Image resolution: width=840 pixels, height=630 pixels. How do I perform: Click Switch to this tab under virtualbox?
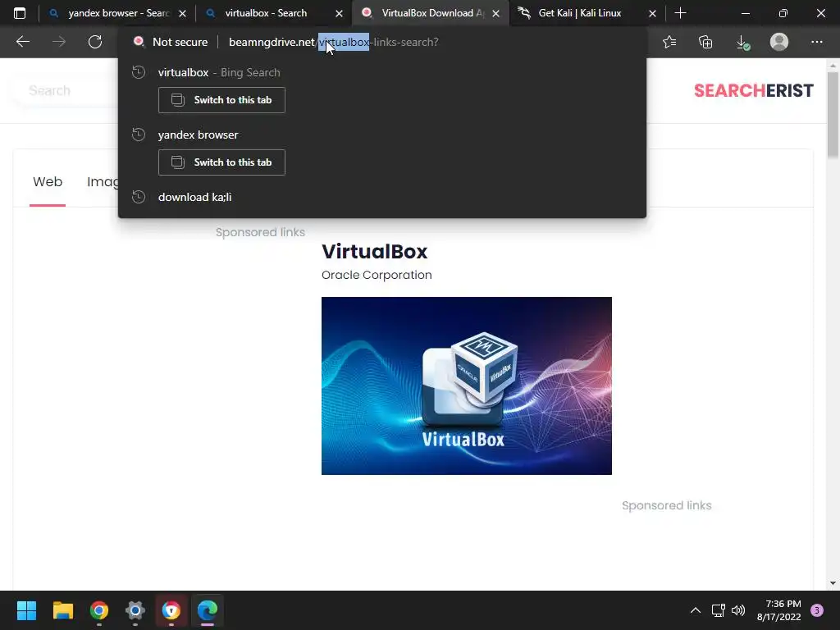221,100
